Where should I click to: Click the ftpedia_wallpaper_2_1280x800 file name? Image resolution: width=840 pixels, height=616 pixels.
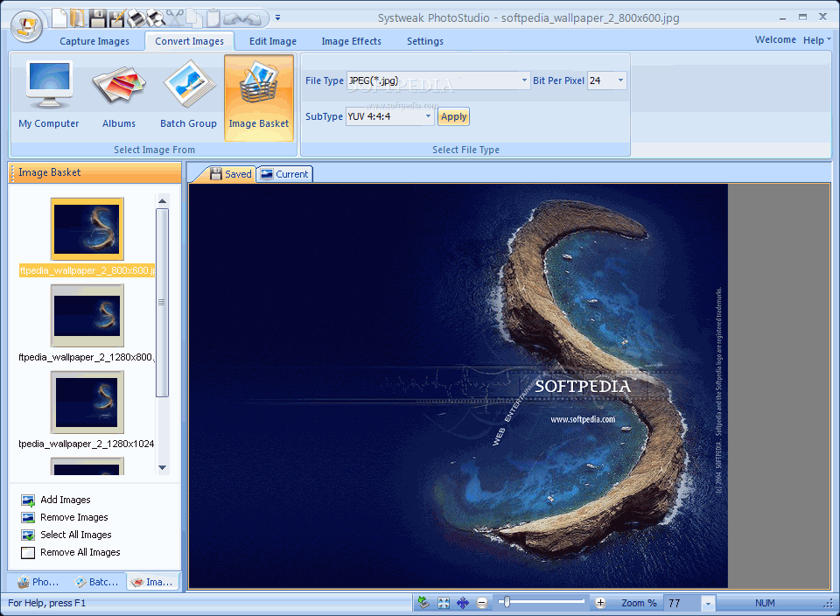[87, 357]
